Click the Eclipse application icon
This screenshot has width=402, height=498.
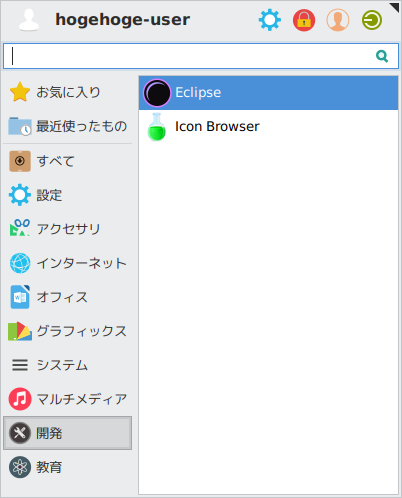point(157,93)
